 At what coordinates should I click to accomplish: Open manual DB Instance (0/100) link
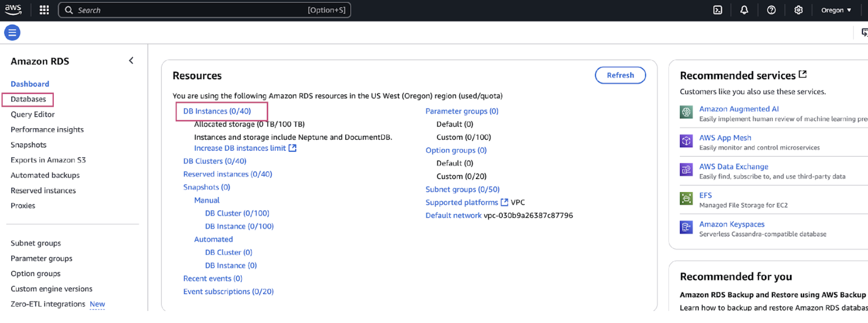click(239, 226)
